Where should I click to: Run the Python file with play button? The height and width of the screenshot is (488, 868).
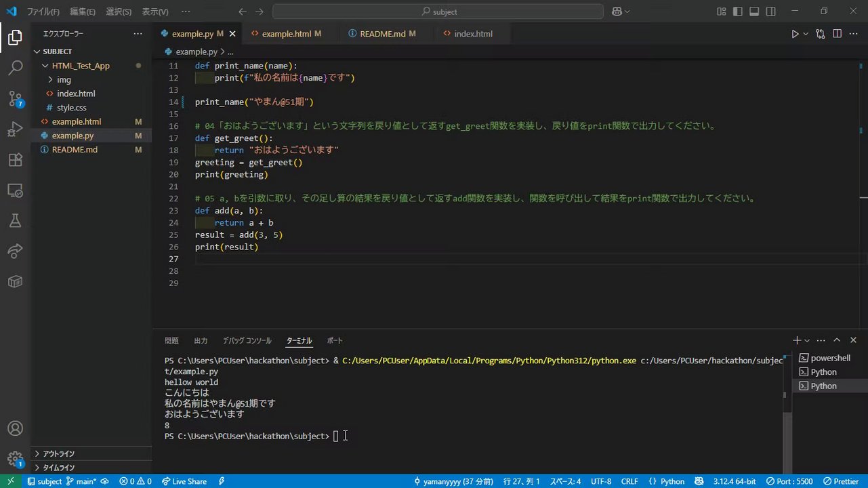click(795, 34)
